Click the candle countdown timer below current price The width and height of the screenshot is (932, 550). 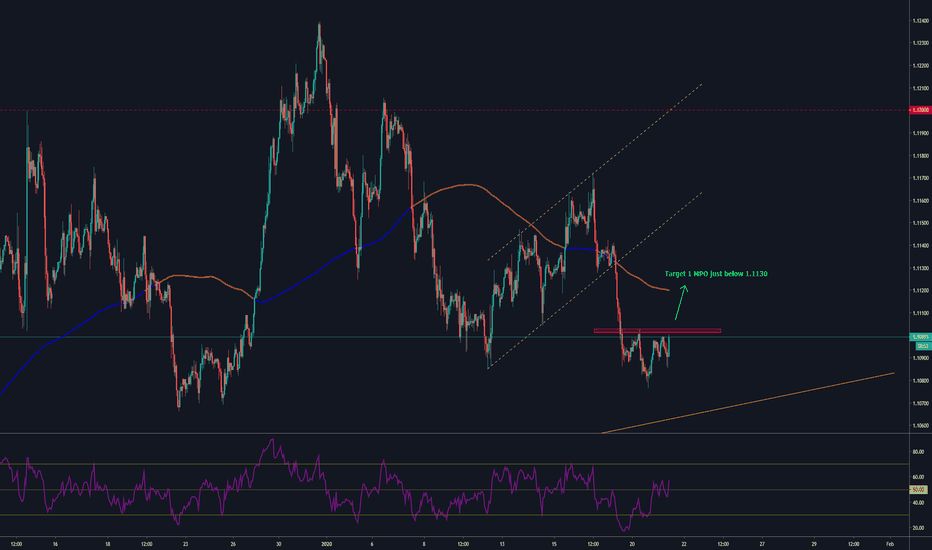click(x=919, y=346)
